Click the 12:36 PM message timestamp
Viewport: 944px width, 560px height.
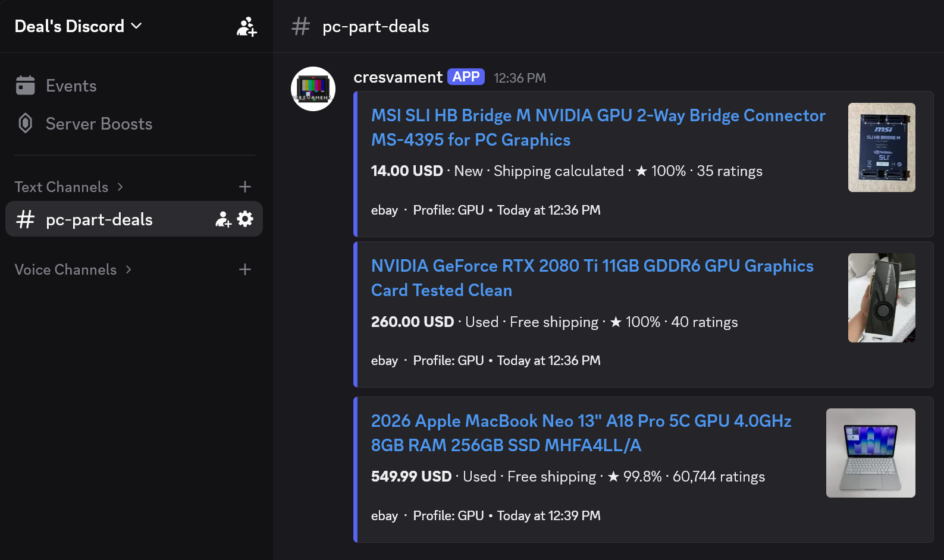(x=520, y=78)
